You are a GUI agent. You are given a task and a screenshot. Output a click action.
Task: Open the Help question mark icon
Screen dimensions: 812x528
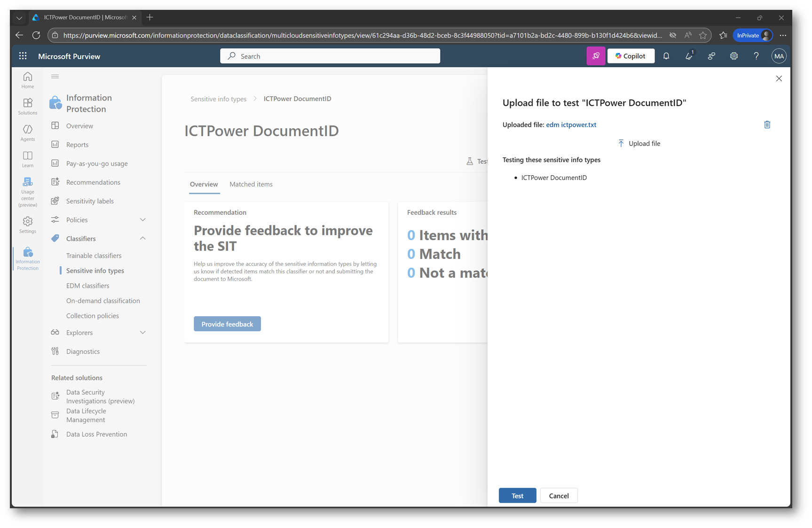tap(756, 56)
